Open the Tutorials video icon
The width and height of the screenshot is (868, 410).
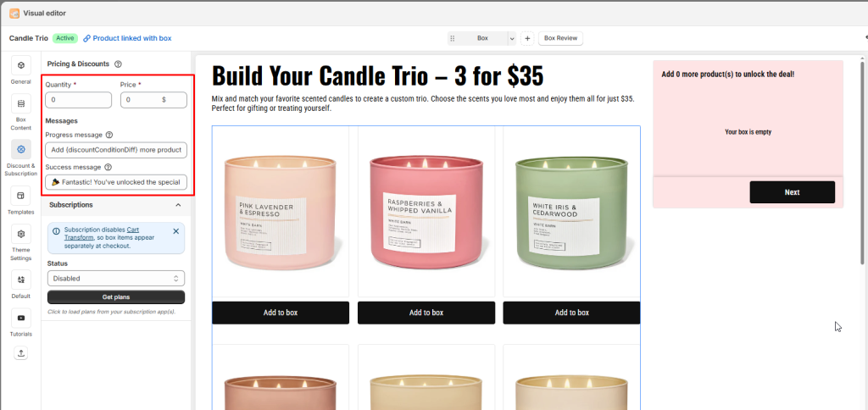click(21, 319)
